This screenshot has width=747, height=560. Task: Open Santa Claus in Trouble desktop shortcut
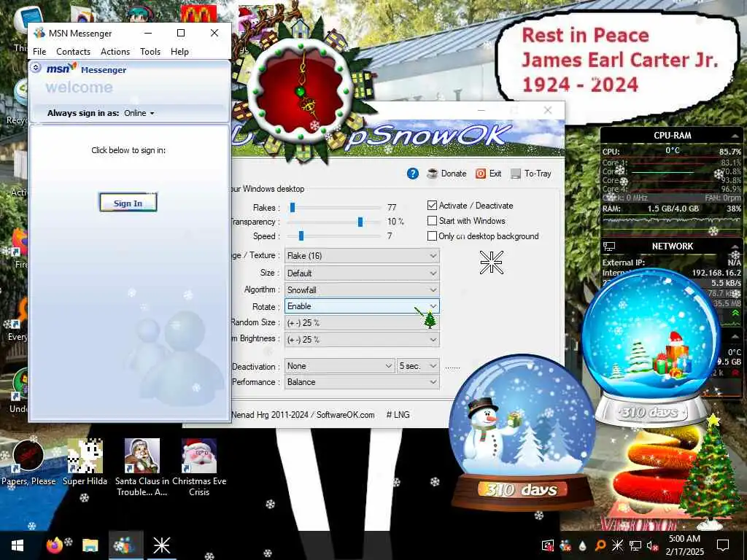tap(142, 467)
